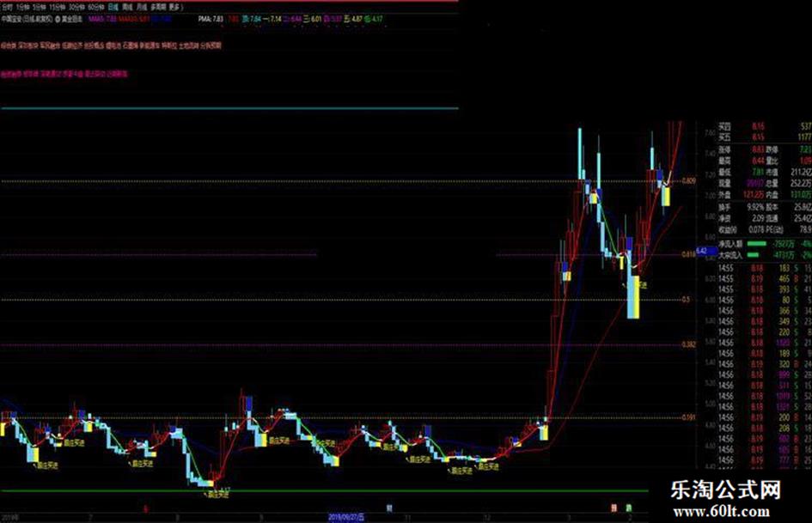Switch to the 日线 daily chart tab
Screen dimensions: 812x523
(113, 7)
